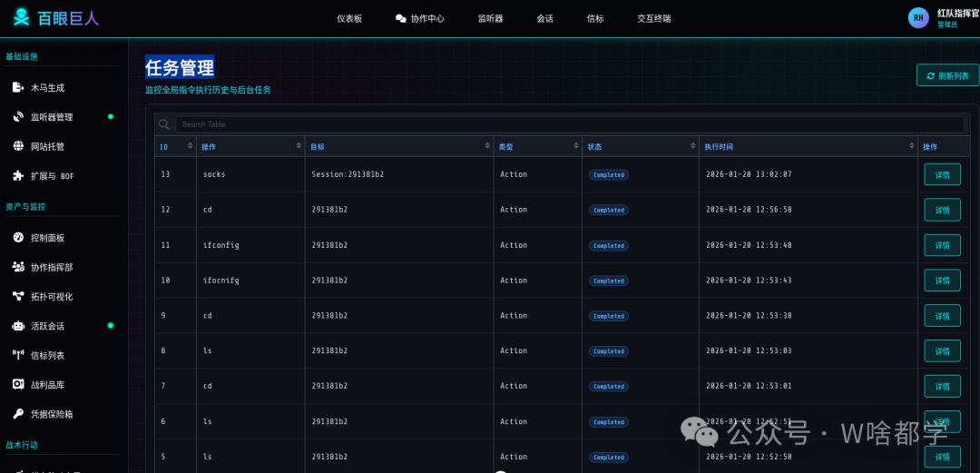Click the Session:291381b2 target cell
Image resolution: width=980 pixels, height=473 pixels.
pos(348,174)
